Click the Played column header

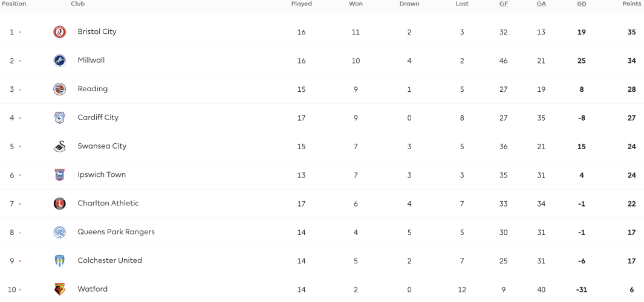tap(302, 4)
